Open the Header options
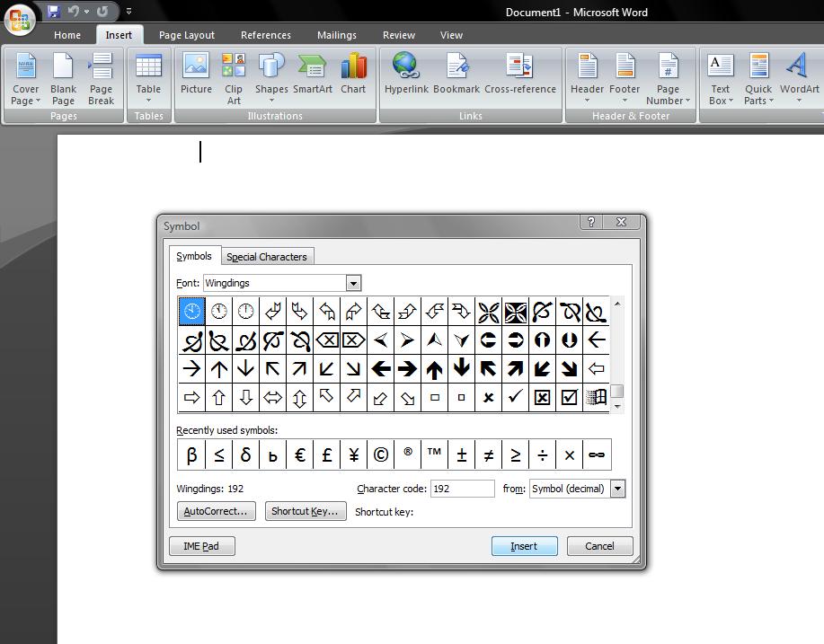 pos(587,79)
